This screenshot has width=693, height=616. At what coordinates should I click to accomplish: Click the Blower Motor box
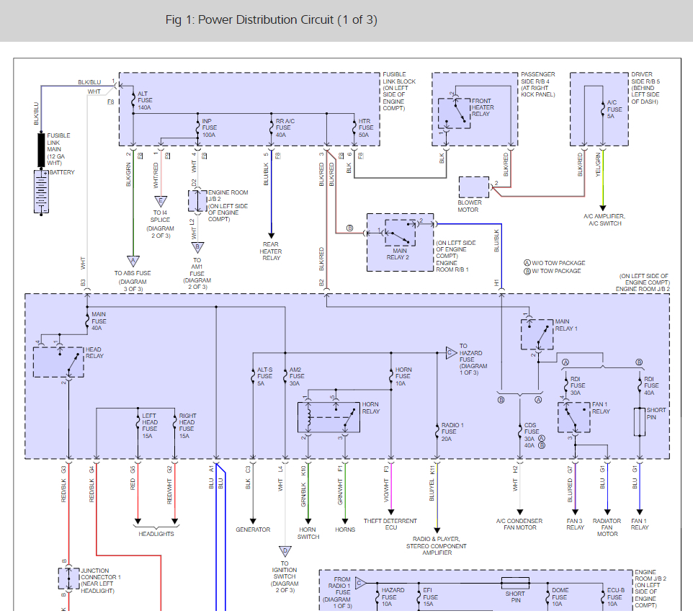(474, 187)
